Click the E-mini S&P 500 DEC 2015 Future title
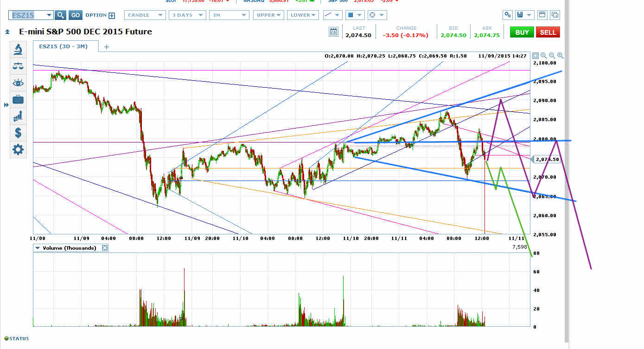The height and width of the screenshot is (349, 644). tap(85, 32)
